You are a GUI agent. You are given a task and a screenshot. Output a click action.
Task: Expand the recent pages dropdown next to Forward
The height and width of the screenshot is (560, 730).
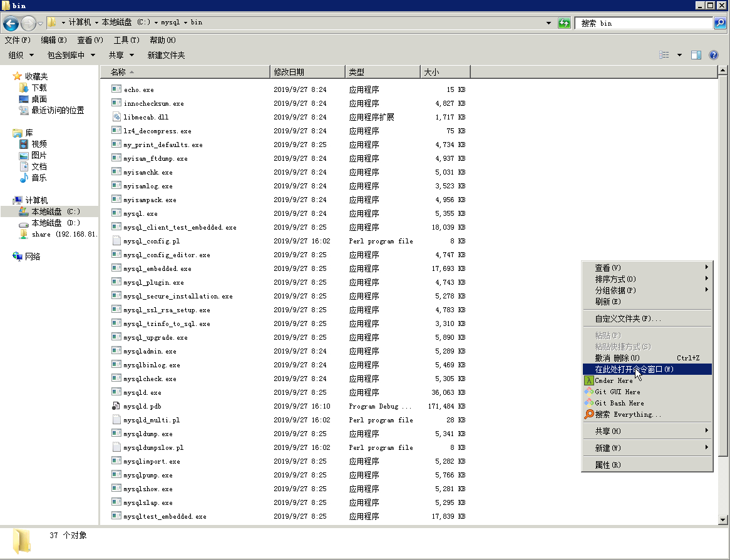click(41, 23)
